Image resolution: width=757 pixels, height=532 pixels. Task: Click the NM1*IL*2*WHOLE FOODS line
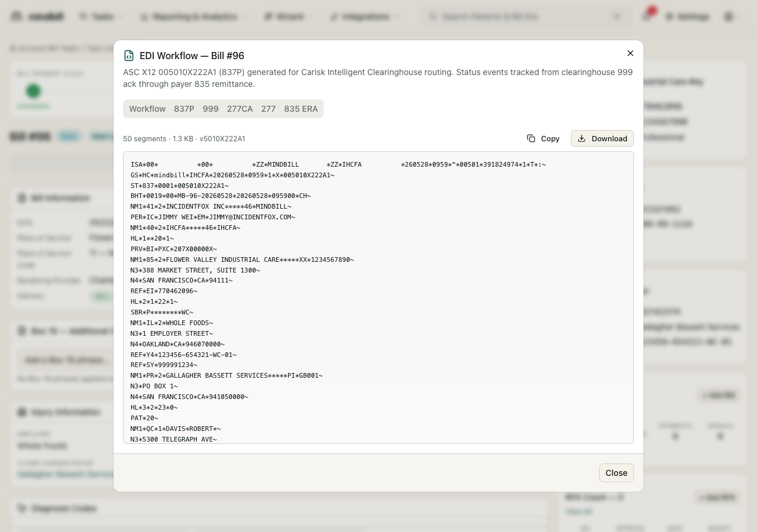coord(172,323)
